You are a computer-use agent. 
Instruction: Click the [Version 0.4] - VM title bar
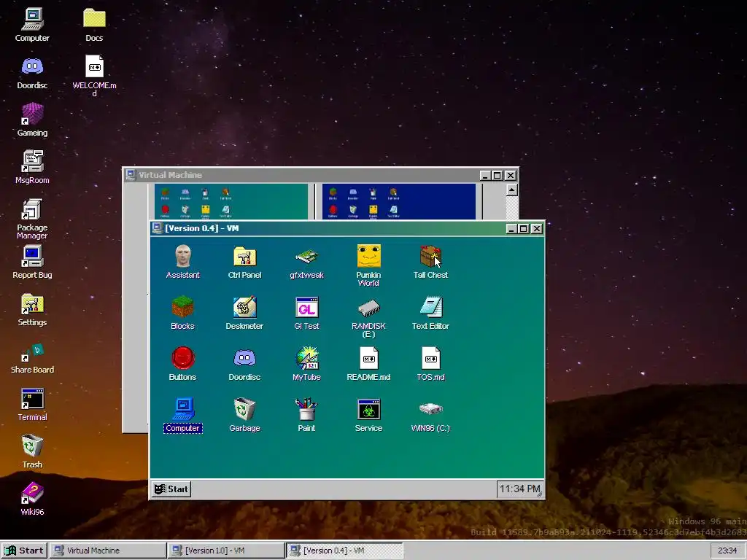coord(347,228)
